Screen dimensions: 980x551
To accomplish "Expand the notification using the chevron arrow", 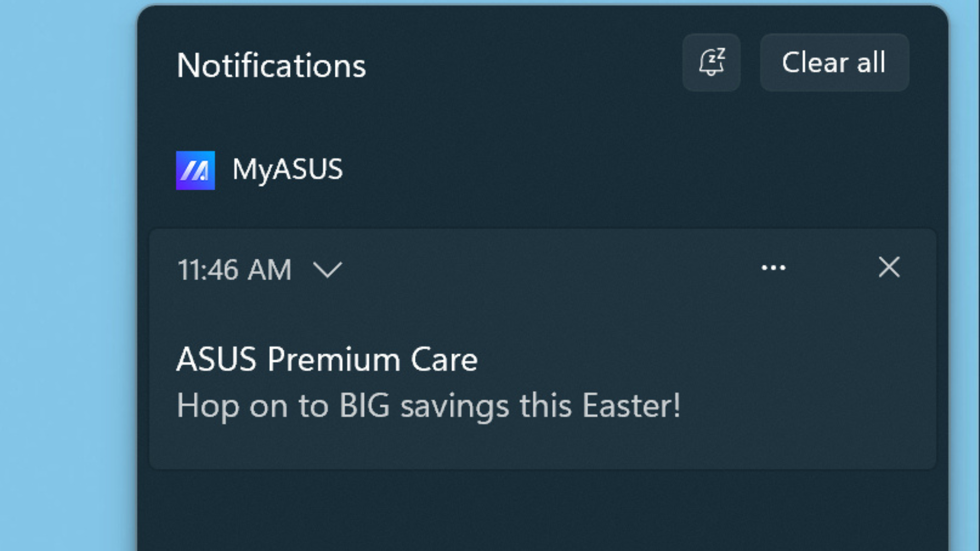I will click(327, 269).
